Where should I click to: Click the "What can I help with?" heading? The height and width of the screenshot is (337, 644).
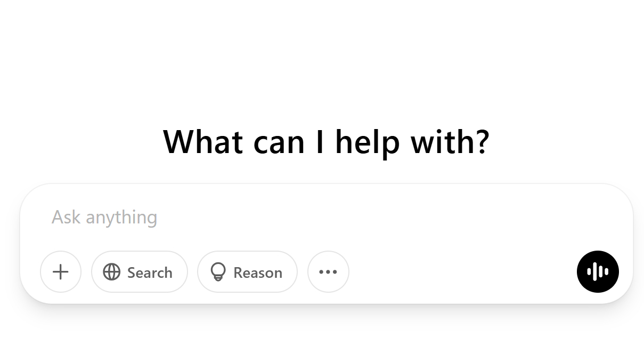pos(326,142)
